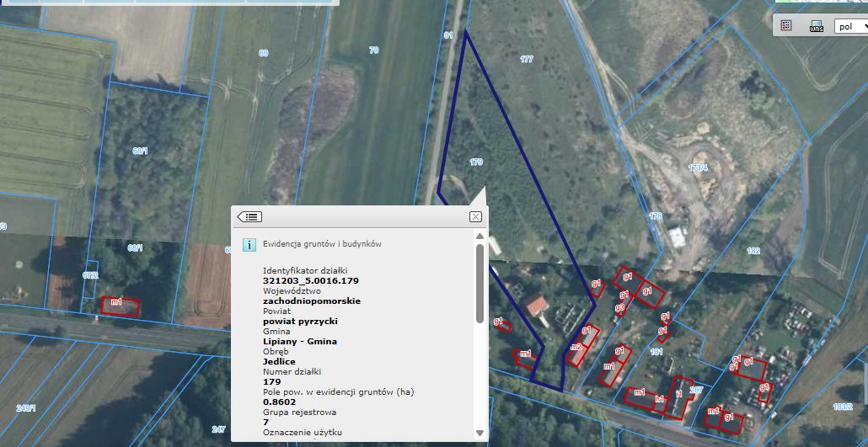The height and width of the screenshot is (447, 868).
Task: Click the list-back icon in the info popup
Action: [249, 217]
